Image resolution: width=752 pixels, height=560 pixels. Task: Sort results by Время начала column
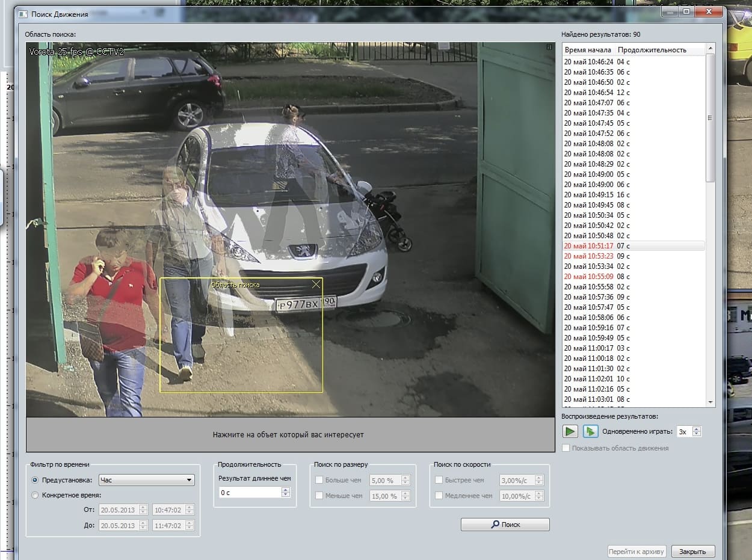(x=588, y=50)
